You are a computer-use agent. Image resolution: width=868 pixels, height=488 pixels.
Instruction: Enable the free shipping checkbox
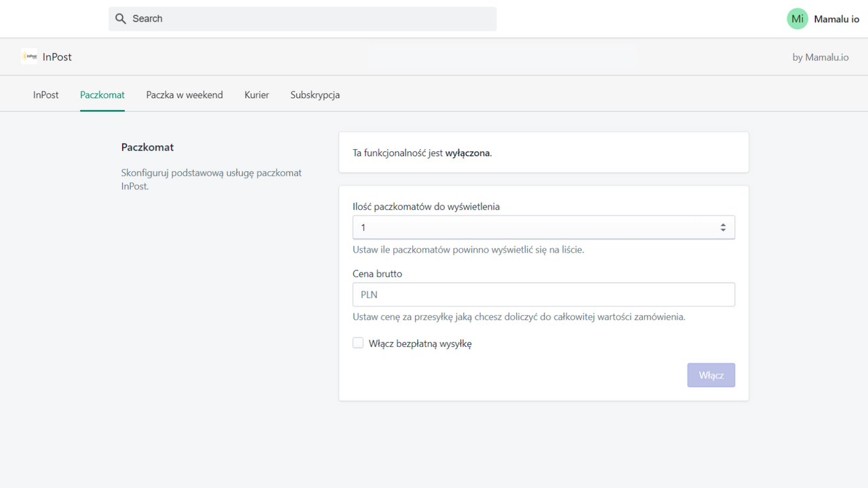tap(358, 343)
